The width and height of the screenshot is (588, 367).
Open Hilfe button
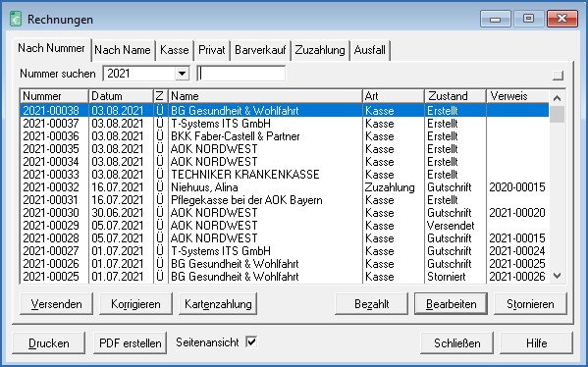(537, 343)
